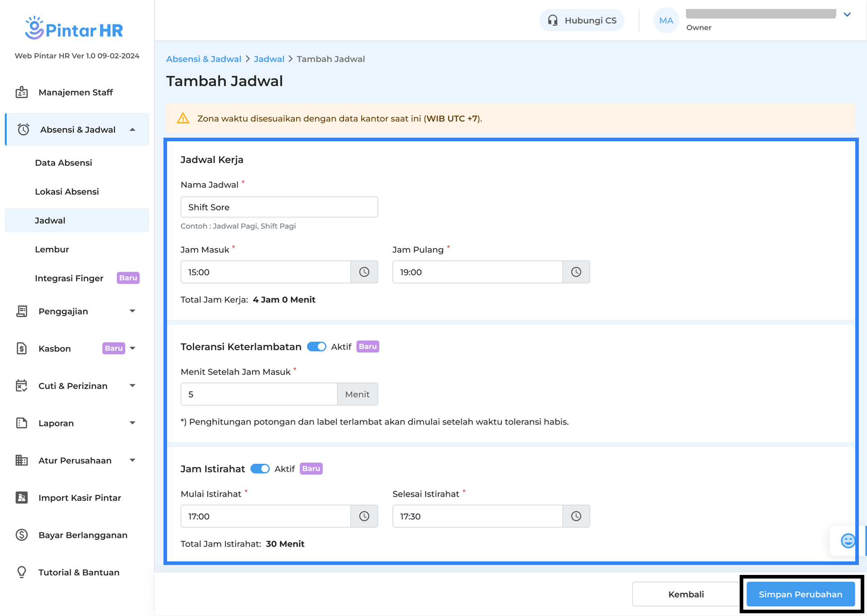867x616 pixels.
Task: Collapse the Absensi & Jadwal menu
Action: (x=132, y=130)
